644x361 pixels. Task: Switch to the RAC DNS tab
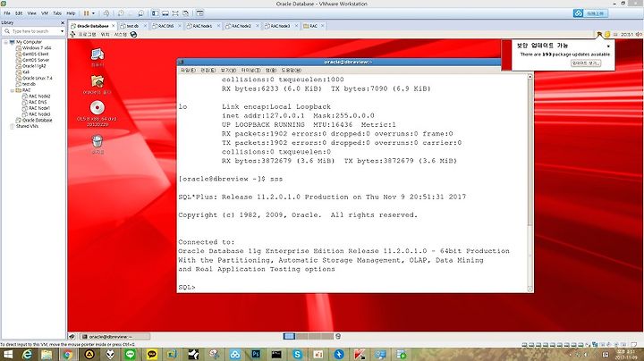pyautogui.click(x=165, y=26)
